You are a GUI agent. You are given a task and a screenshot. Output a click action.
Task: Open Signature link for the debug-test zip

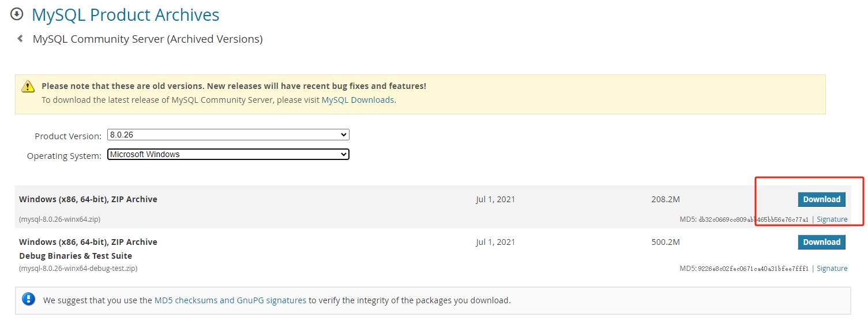pyautogui.click(x=832, y=269)
